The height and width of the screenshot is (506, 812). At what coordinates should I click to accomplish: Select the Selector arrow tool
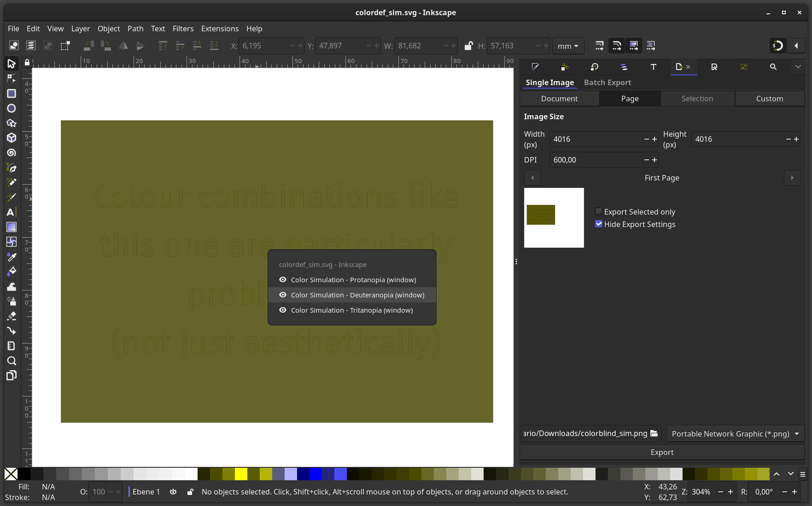click(x=12, y=64)
